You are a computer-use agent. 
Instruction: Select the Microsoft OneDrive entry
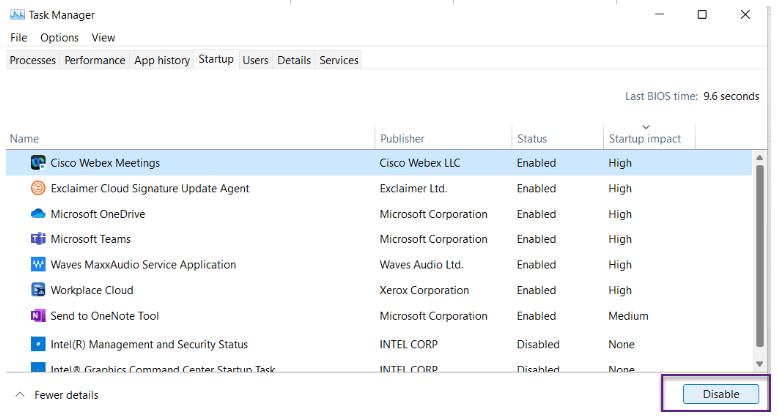click(98, 214)
